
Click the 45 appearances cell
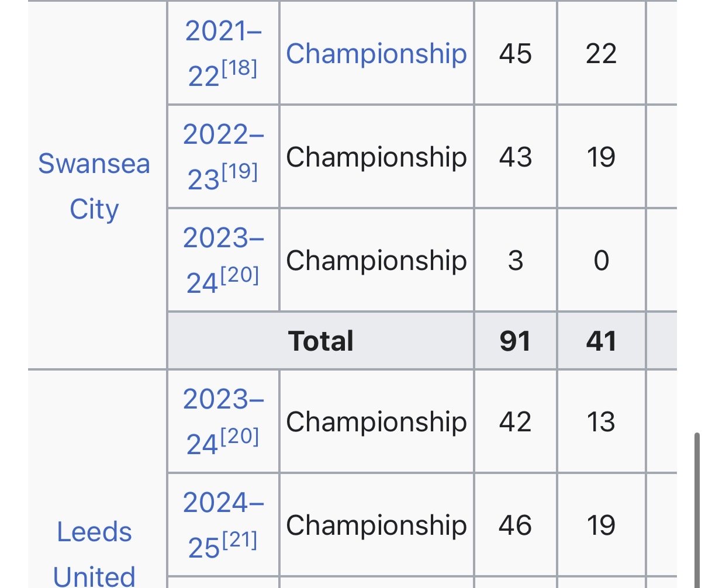[x=515, y=54]
